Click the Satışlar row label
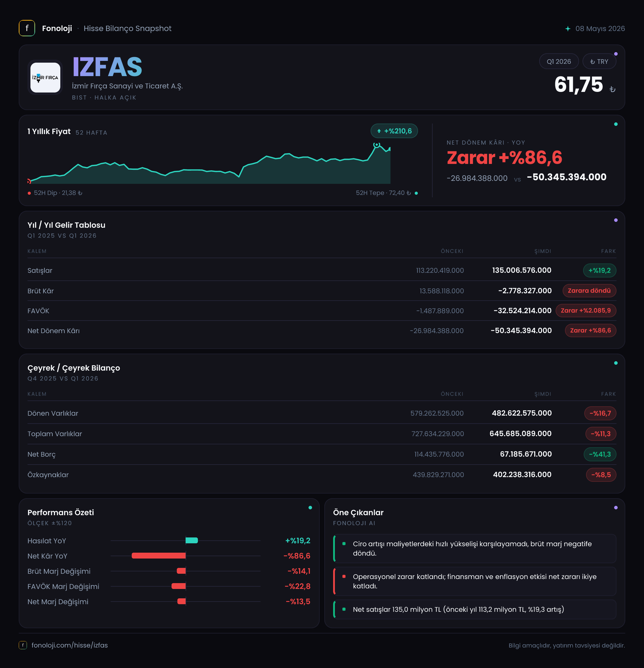Viewport: 644px width, 668px height. (40, 270)
